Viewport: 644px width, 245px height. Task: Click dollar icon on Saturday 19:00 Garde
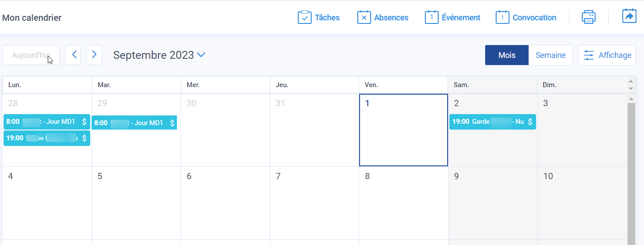click(x=530, y=122)
